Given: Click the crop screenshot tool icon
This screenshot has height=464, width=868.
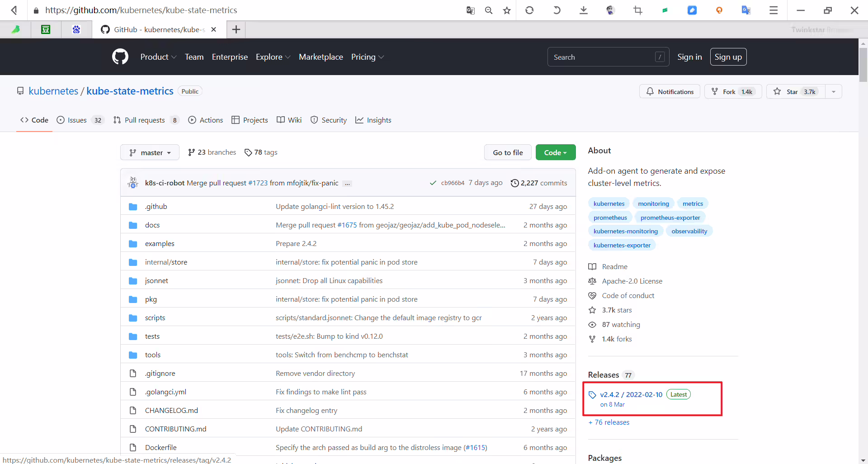Looking at the screenshot, I should click(x=638, y=10).
